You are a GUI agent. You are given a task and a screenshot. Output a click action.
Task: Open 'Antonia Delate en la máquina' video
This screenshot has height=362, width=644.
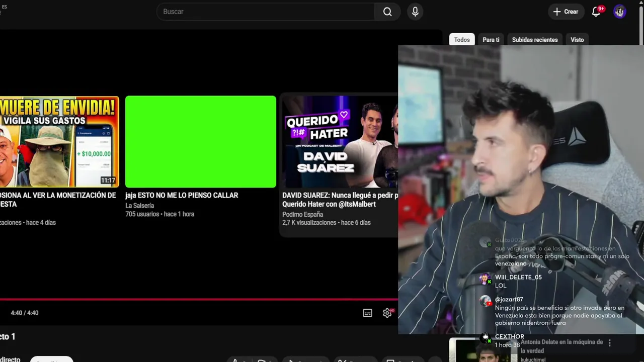click(x=561, y=346)
